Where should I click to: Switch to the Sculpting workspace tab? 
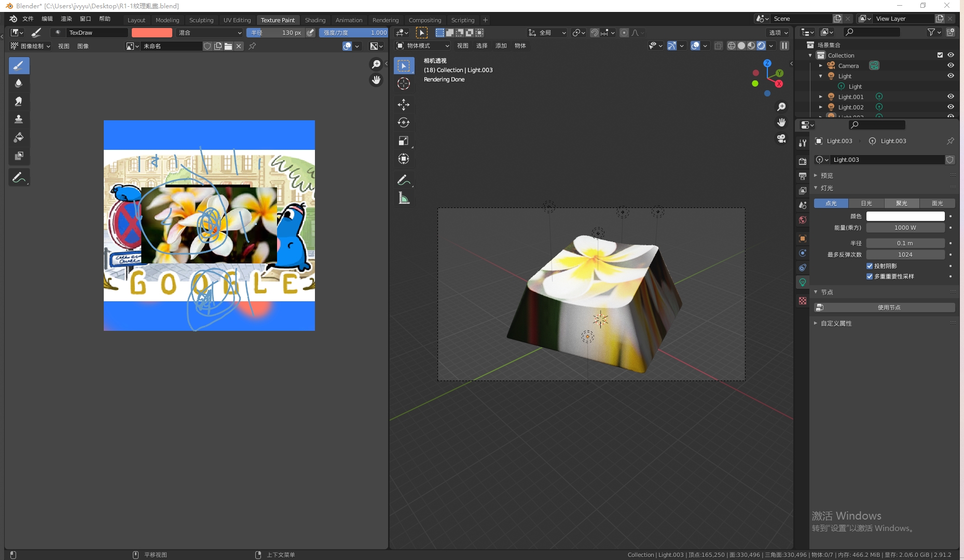pos(201,20)
